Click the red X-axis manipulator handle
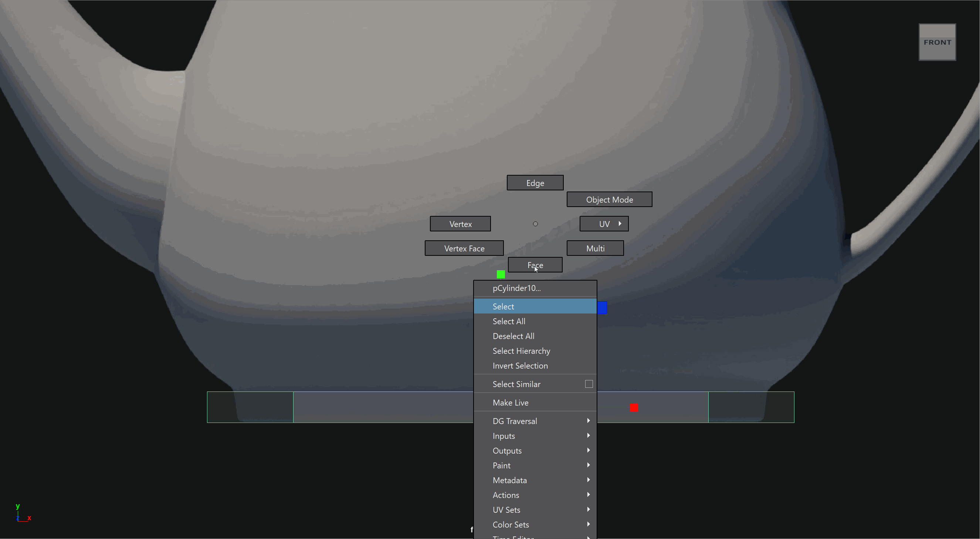The width and height of the screenshot is (980, 539). (633, 407)
